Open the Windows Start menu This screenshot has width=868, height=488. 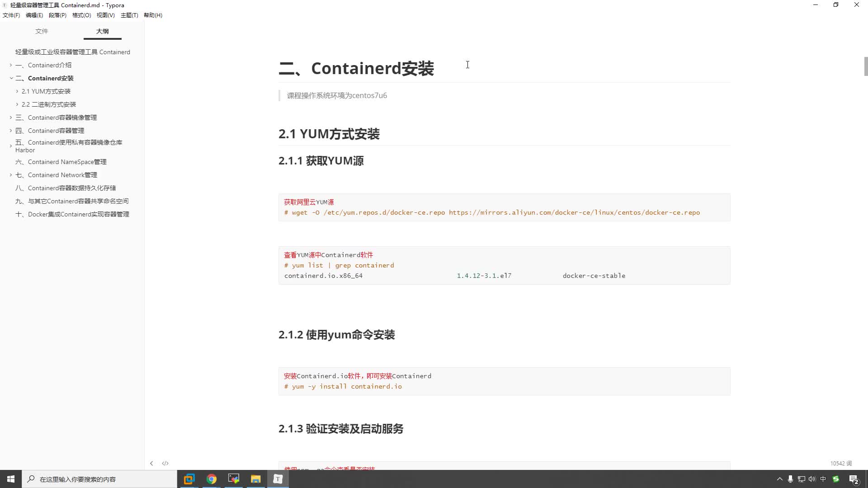(11, 479)
